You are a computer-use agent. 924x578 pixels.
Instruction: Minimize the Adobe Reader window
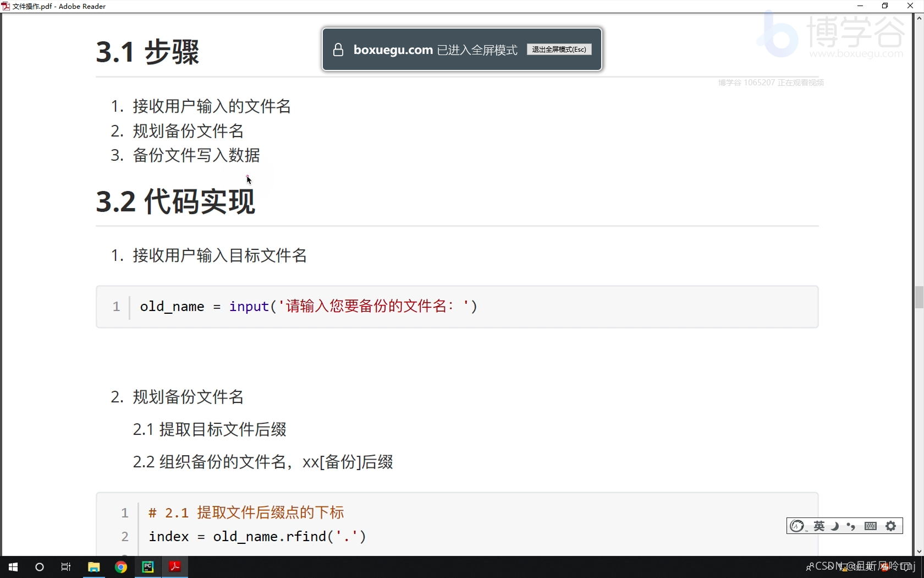tap(860, 6)
